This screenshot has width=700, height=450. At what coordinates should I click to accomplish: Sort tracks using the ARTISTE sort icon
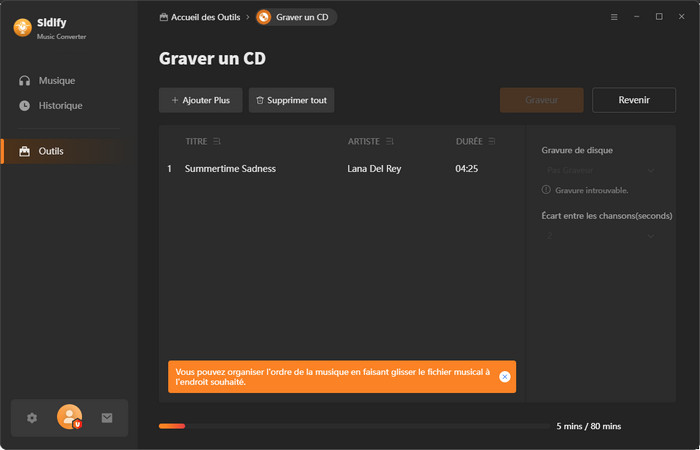tap(390, 141)
